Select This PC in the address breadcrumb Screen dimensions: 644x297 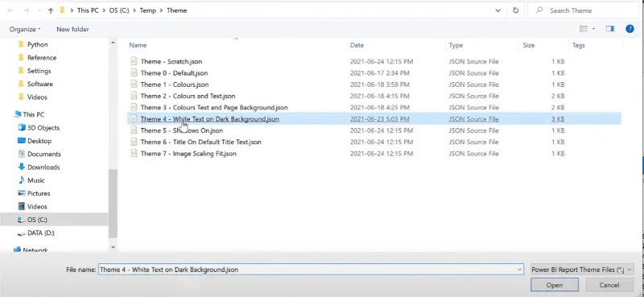pos(88,10)
